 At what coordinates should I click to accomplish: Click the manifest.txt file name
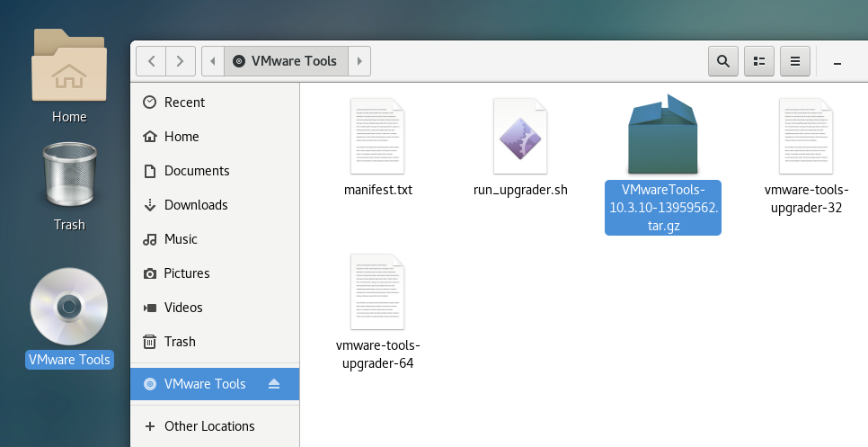tap(378, 190)
